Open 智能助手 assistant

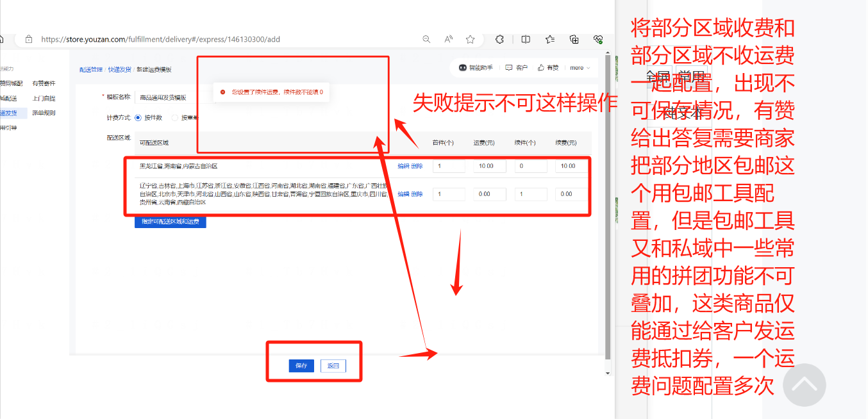click(x=476, y=67)
